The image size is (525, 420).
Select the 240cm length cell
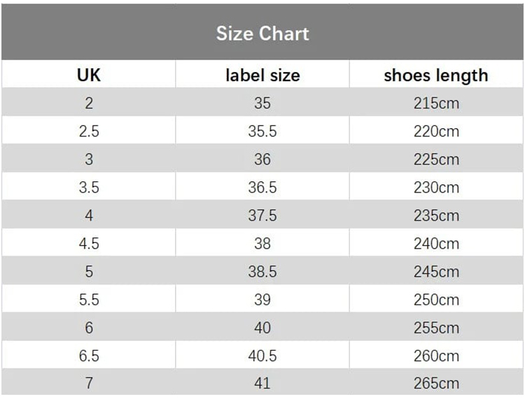pyautogui.click(x=435, y=243)
